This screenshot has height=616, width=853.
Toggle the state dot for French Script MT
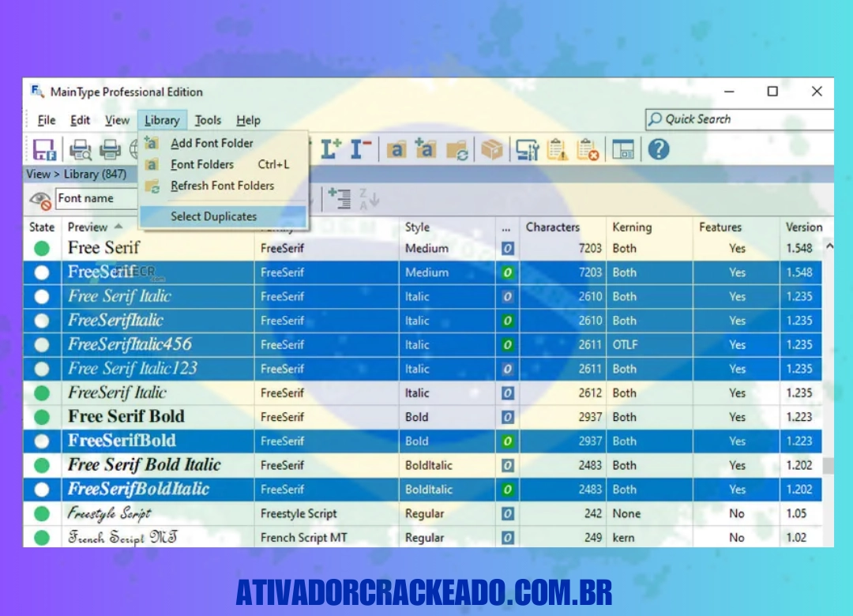[42, 538]
